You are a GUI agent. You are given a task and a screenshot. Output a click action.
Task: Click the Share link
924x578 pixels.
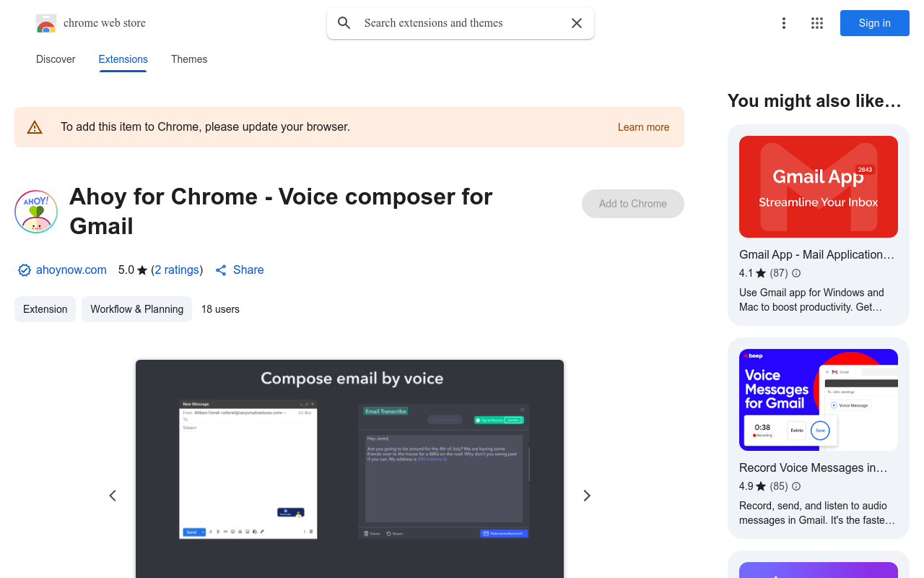tap(240, 270)
